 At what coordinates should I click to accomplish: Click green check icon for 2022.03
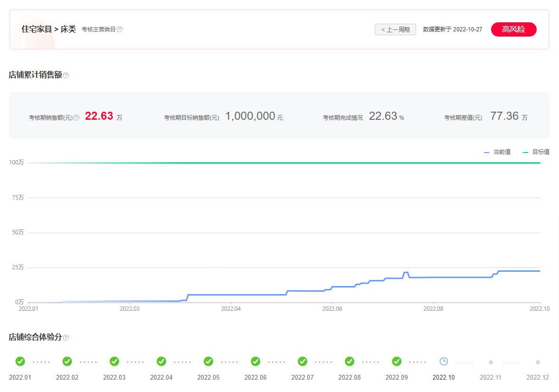tap(114, 361)
